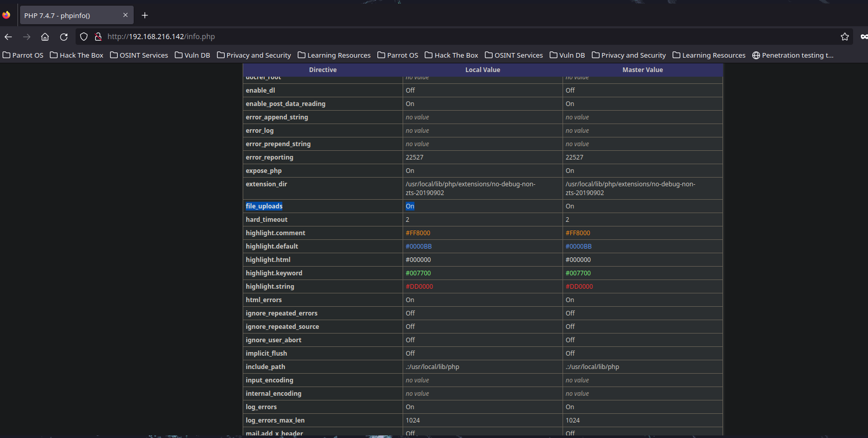Open a new tab with plus button
This screenshot has height=438, width=868.
pyautogui.click(x=144, y=15)
